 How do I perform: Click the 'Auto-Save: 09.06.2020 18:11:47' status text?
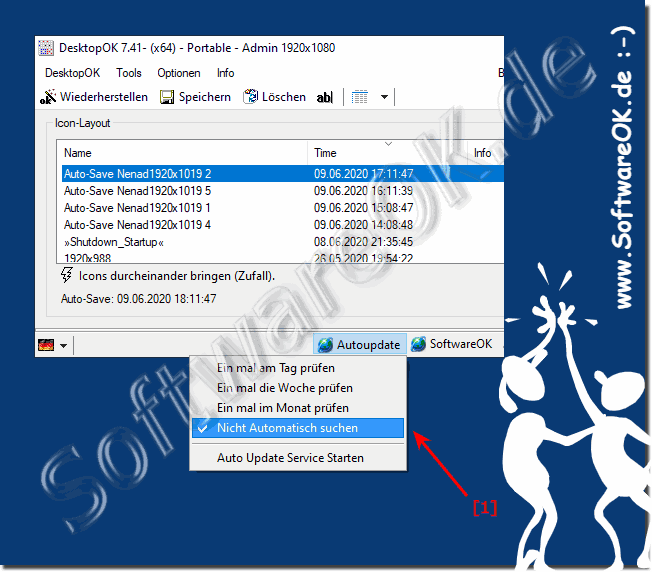(x=138, y=299)
